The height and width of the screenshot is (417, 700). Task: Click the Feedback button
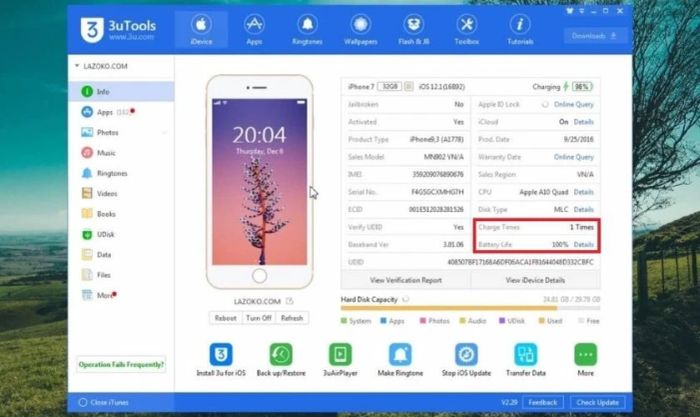coord(542,402)
